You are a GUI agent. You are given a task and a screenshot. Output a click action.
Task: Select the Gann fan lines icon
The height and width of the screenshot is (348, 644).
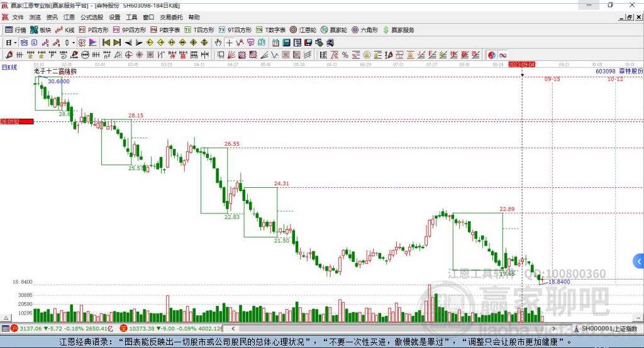tap(231, 55)
